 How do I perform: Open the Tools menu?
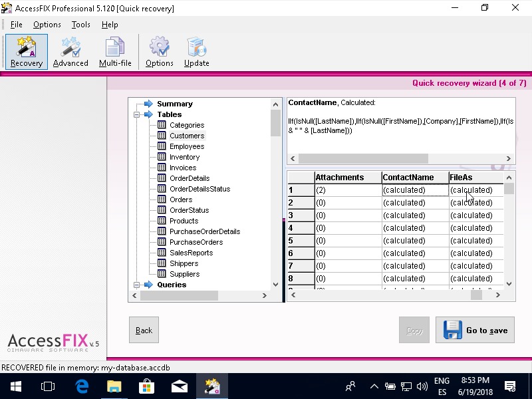pos(80,25)
